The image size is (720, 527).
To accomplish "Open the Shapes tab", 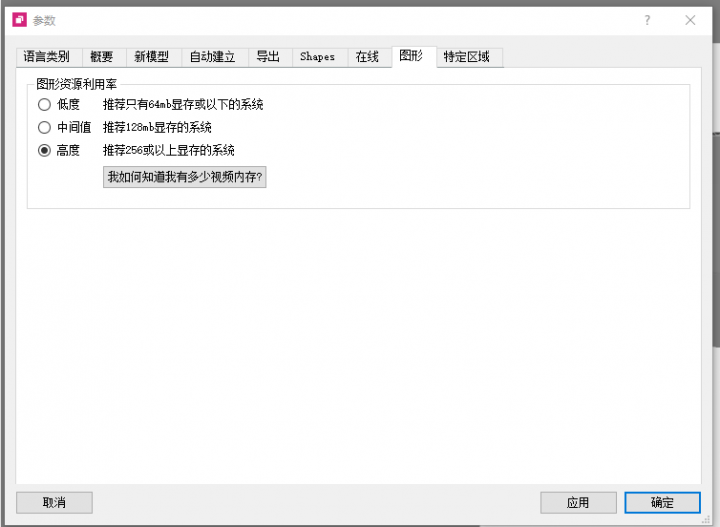I will (x=317, y=57).
